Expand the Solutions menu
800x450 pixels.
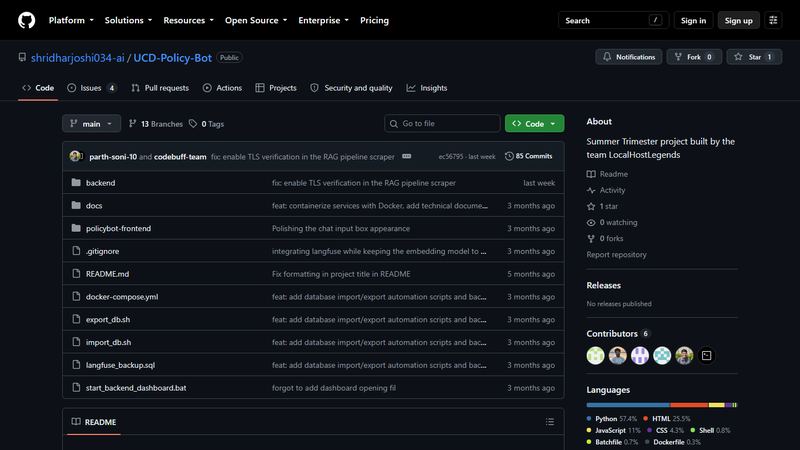[x=128, y=20]
